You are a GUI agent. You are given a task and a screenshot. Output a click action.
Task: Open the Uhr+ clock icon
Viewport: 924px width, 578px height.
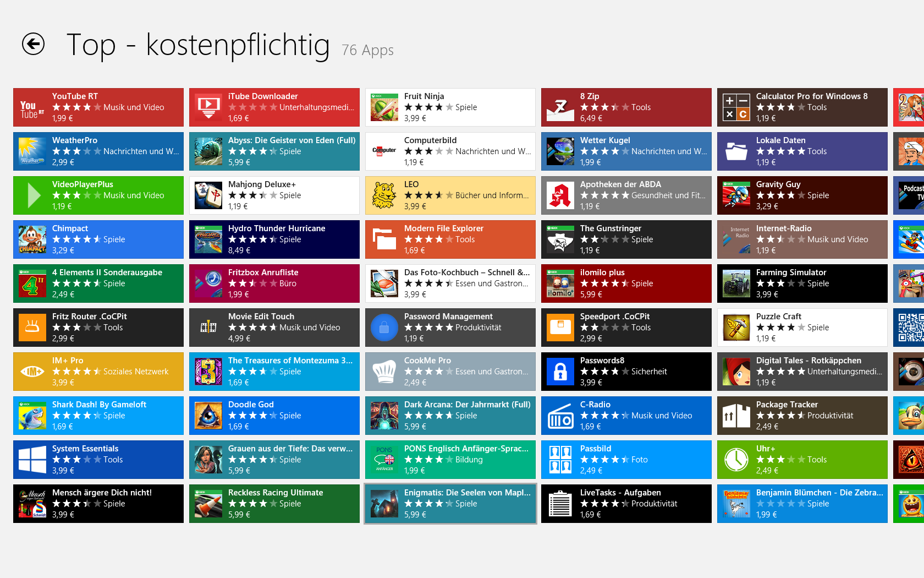tap(736, 460)
